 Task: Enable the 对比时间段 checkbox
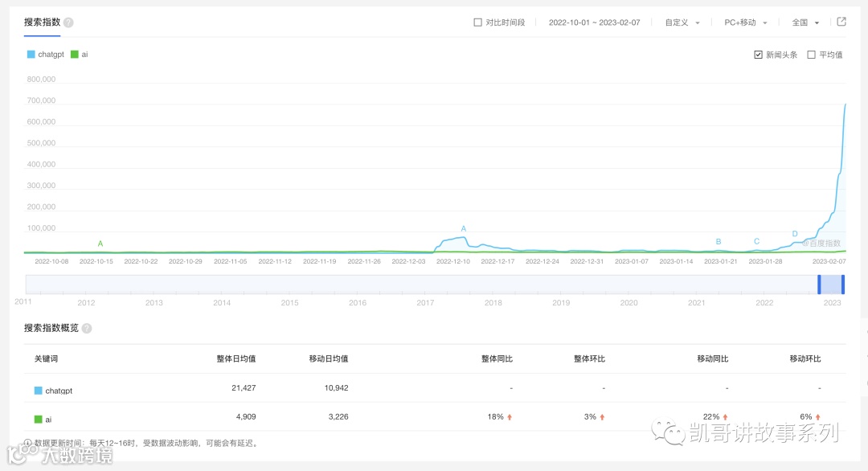[x=477, y=23]
